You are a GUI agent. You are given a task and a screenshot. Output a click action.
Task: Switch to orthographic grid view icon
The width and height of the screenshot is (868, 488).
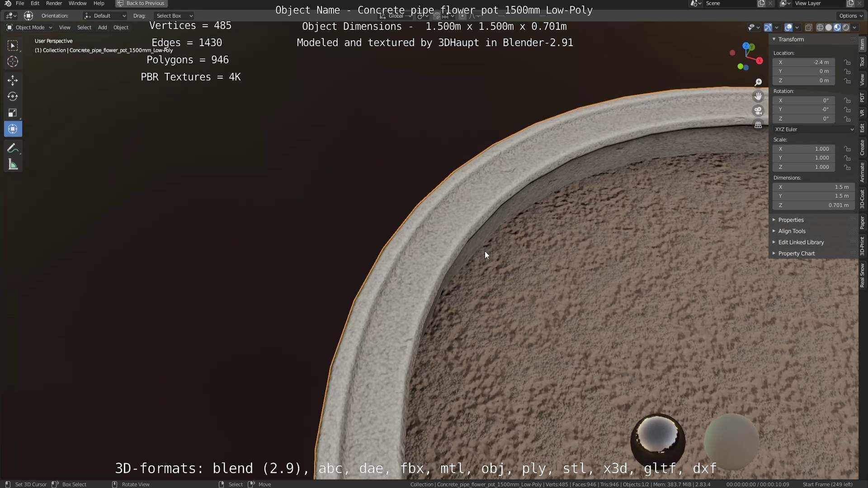(758, 125)
